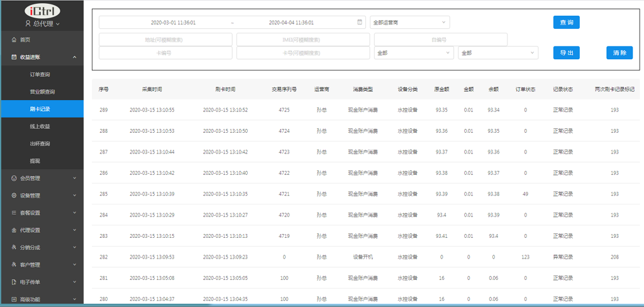Expand the 分销分成 menu chevron
This screenshot has width=644, height=307.
click(74, 248)
